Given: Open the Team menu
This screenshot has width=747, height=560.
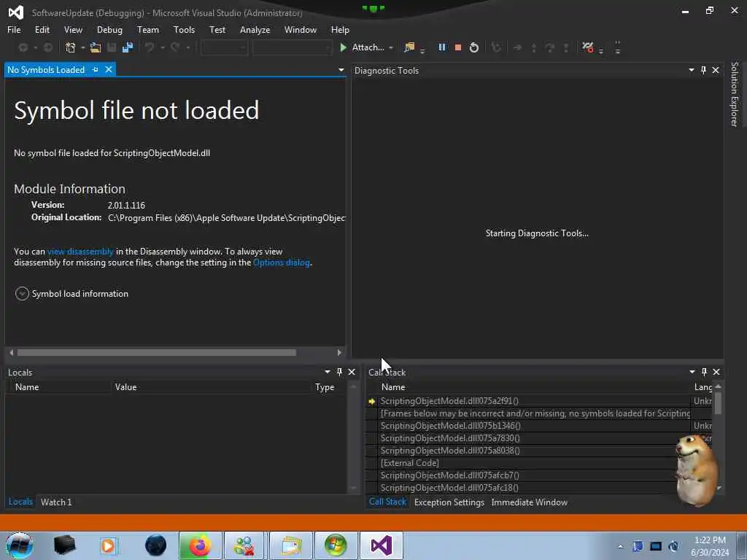Looking at the screenshot, I should (x=147, y=29).
